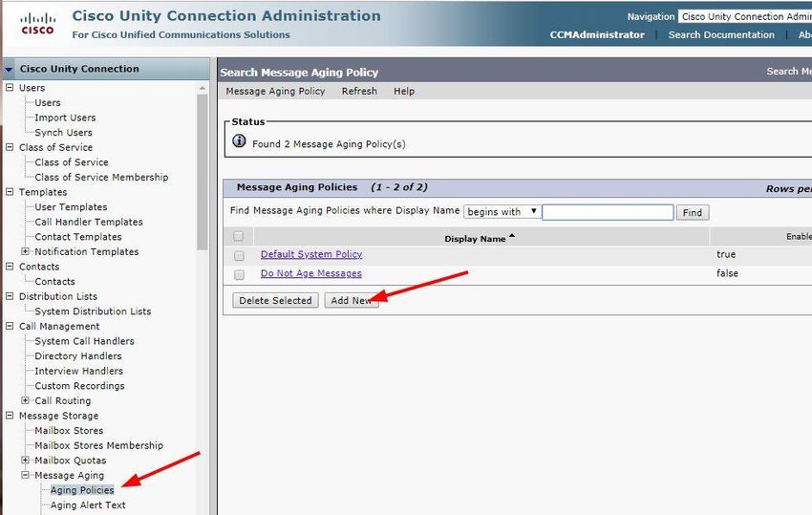Open the Navigation dropdown
Viewport: 812px width, 515px height.
pyautogui.click(x=746, y=16)
